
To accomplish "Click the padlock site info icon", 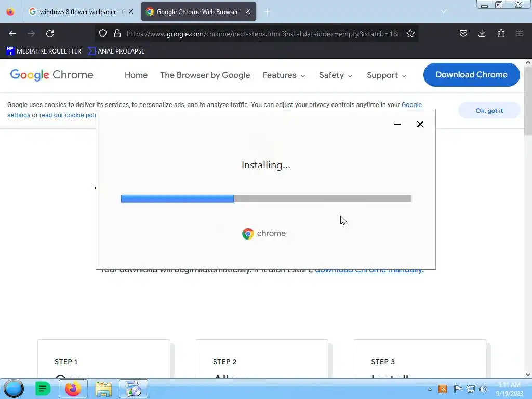I will (x=117, y=33).
